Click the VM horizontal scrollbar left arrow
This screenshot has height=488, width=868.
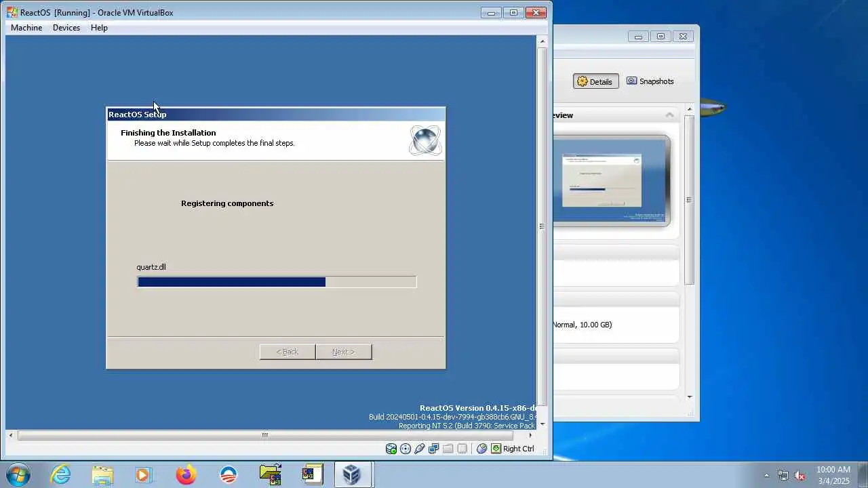point(10,435)
